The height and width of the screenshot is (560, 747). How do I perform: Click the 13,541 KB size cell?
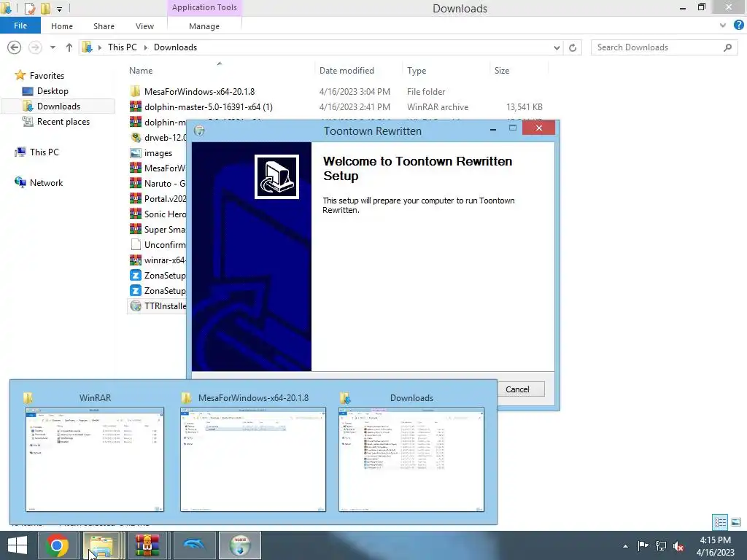524,106
